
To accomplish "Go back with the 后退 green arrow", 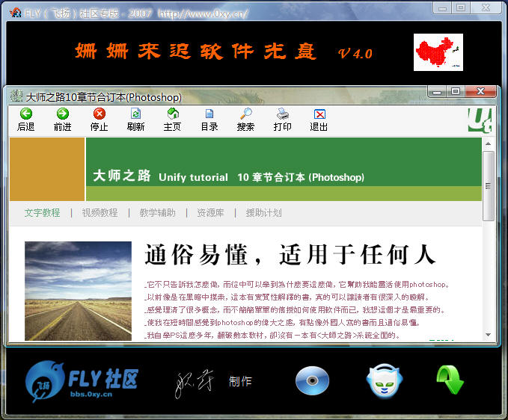I will tap(26, 120).
